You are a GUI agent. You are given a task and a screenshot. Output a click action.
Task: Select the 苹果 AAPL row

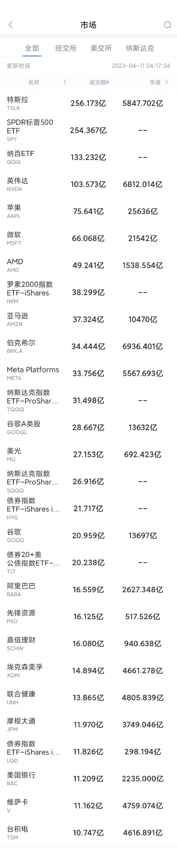click(88, 211)
